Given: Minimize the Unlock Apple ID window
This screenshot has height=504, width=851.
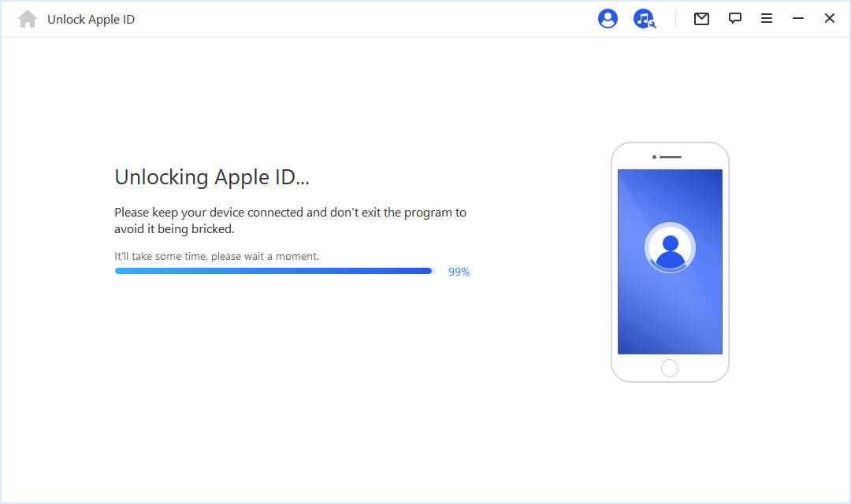Looking at the screenshot, I should click(797, 18).
